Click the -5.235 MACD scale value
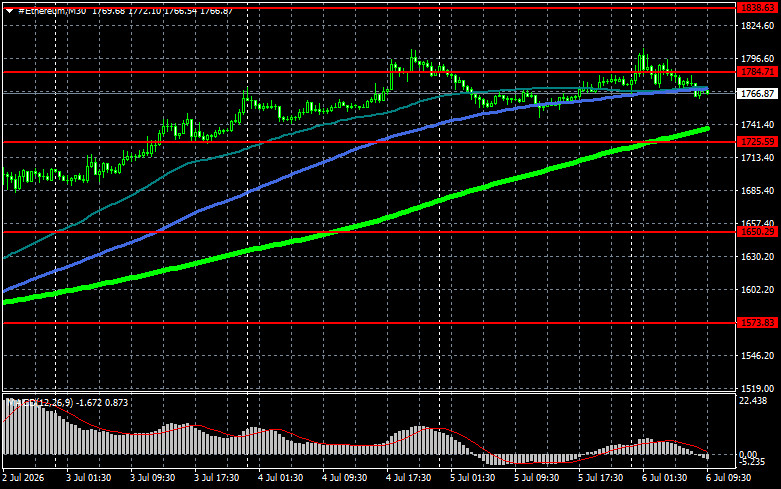The image size is (781, 489). (x=753, y=462)
